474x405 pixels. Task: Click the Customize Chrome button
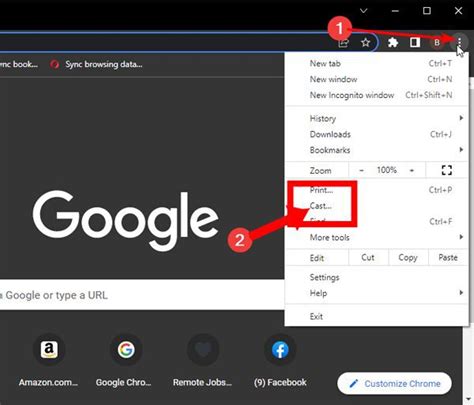coord(394,384)
